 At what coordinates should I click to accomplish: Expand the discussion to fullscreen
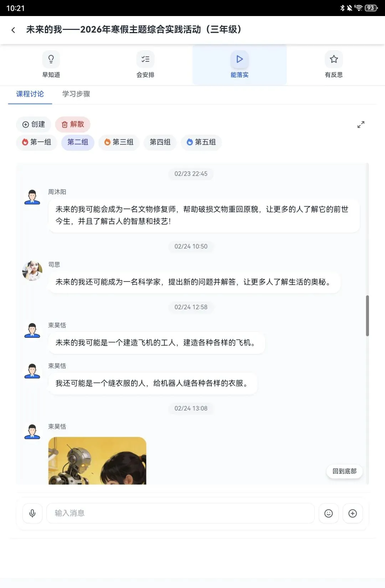click(x=361, y=124)
